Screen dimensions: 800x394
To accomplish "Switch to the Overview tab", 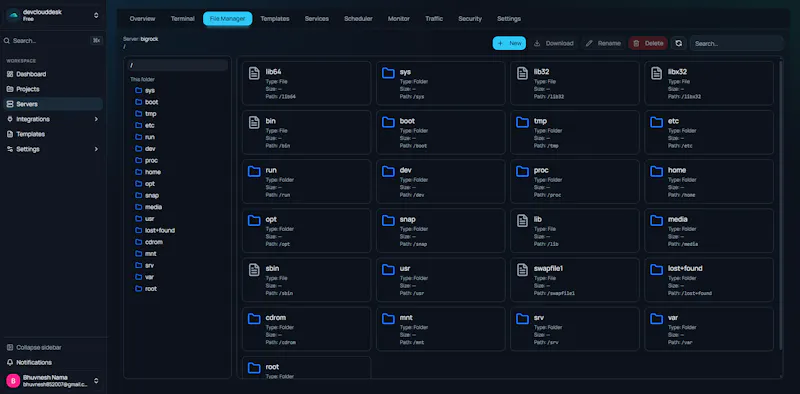I will click(142, 19).
